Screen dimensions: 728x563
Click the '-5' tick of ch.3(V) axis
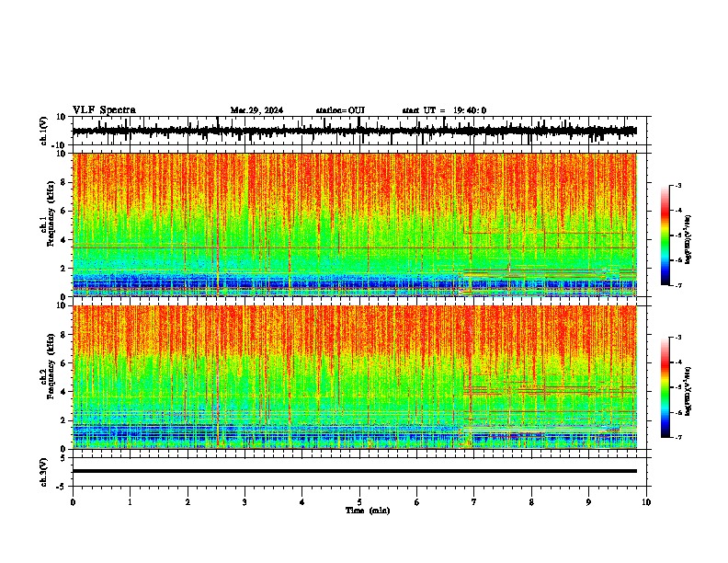62,487
